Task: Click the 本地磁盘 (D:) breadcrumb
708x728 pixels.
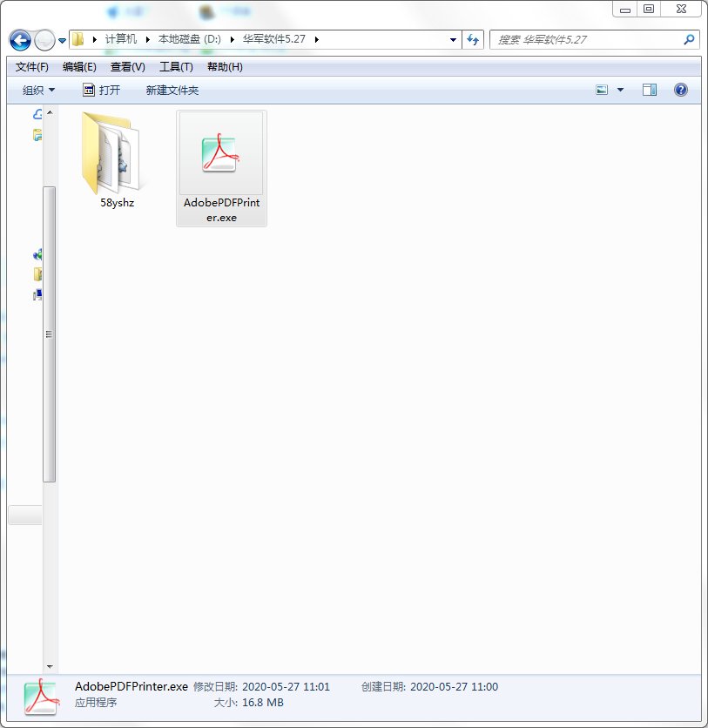Action: (190, 39)
